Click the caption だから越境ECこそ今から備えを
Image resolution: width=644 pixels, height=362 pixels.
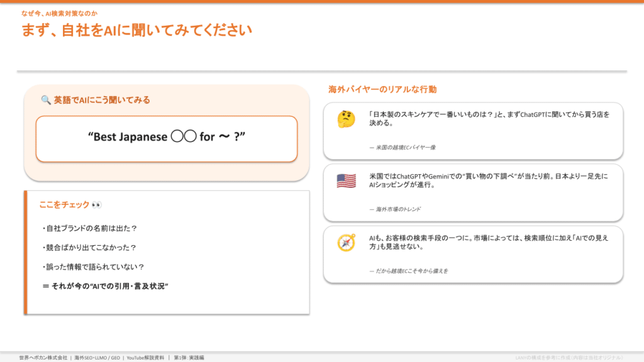pos(409,271)
